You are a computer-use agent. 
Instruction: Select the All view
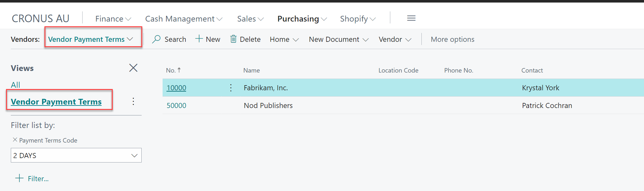(x=16, y=85)
